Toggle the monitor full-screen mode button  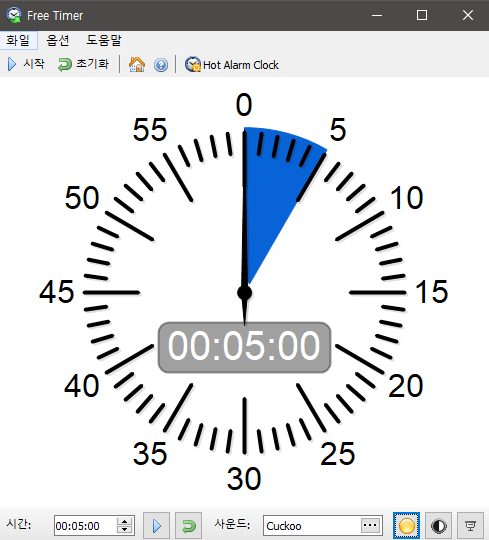[470, 526]
